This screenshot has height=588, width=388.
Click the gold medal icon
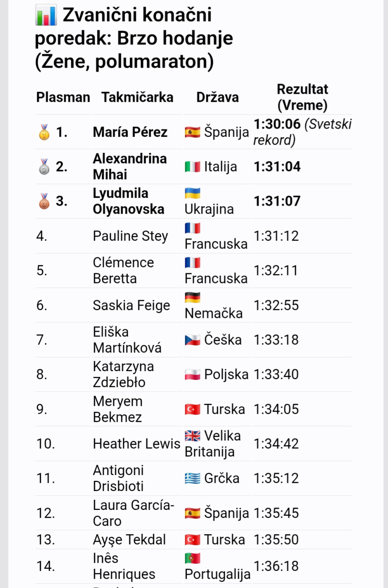[44, 132]
